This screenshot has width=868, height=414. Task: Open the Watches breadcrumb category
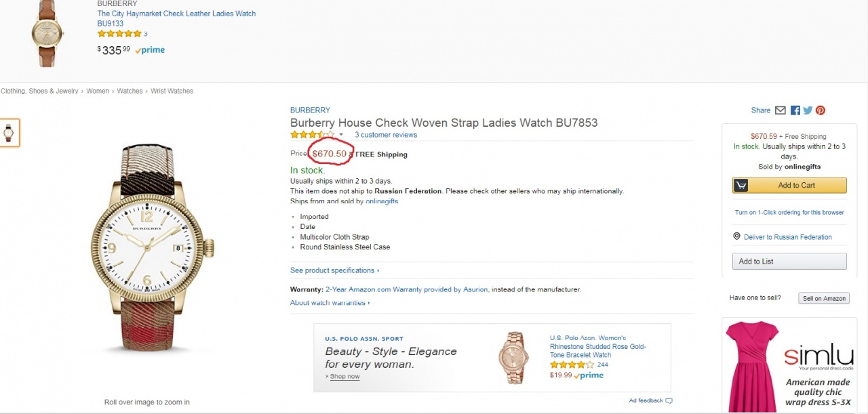pos(130,91)
